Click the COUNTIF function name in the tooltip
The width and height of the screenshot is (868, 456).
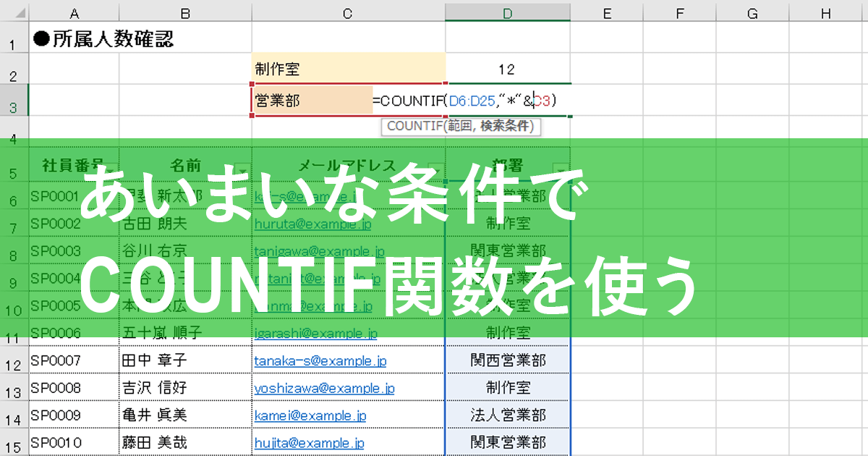click(414, 126)
